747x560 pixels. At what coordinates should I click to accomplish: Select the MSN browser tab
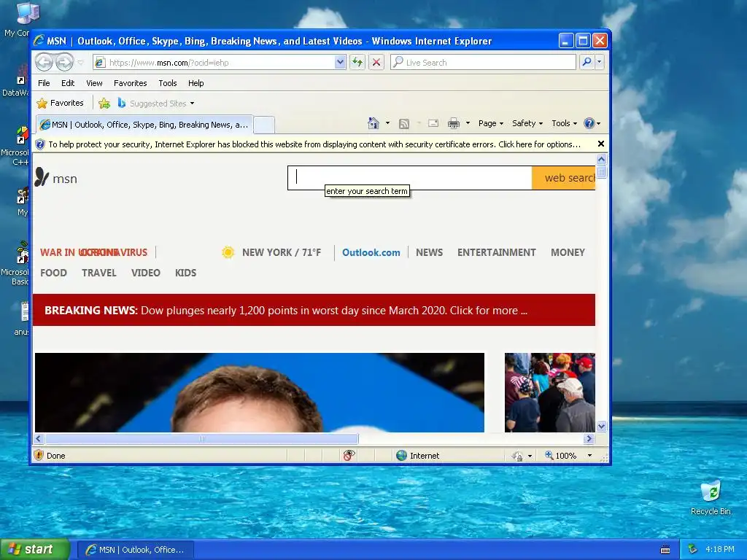click(x=145, y=125)
